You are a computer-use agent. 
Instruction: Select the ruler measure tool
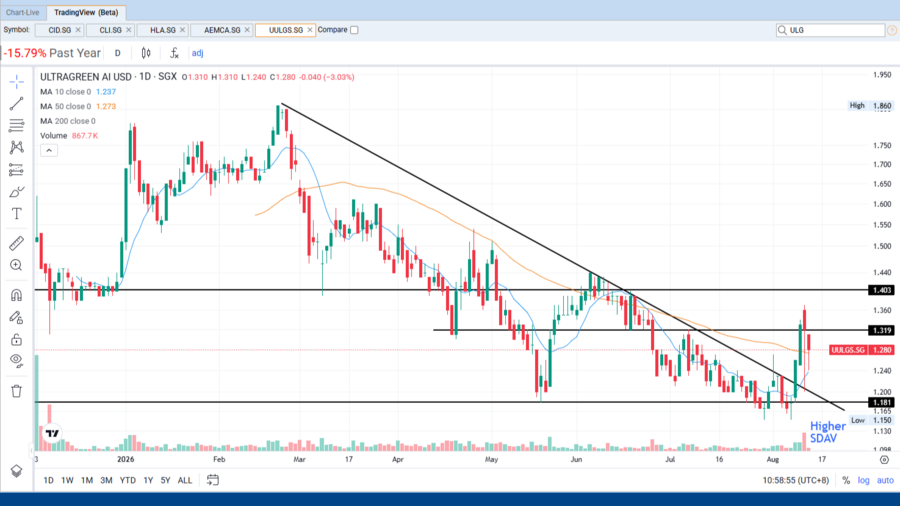(x=16, y=243)
